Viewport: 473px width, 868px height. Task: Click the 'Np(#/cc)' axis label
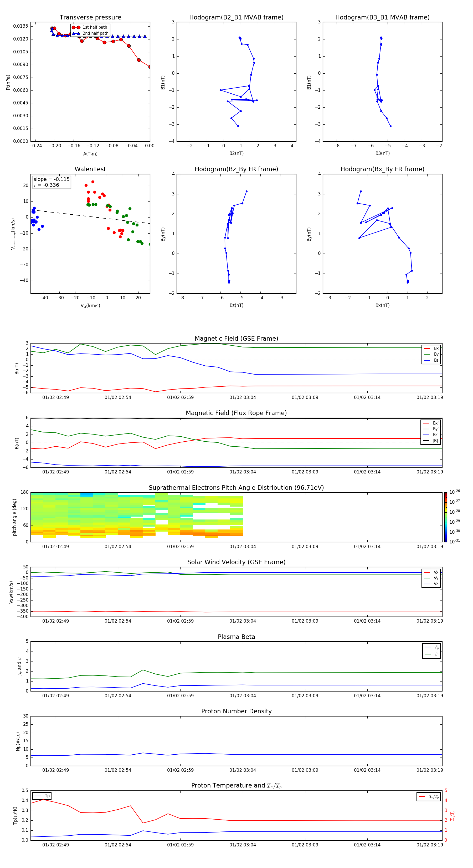coord(18,741)
